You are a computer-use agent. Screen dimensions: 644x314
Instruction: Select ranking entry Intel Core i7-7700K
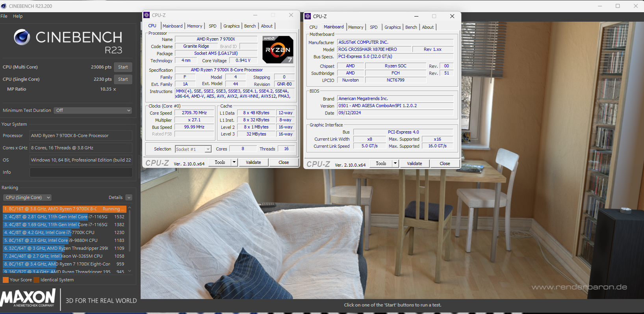(64, 232)
